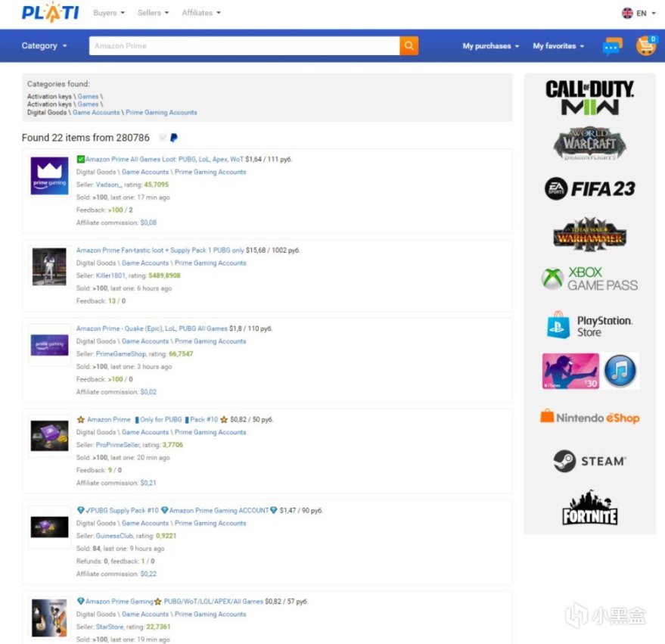Open the Sellers menu
The image size is (665, 644).
pyautogui.click(x=153, y=13)
